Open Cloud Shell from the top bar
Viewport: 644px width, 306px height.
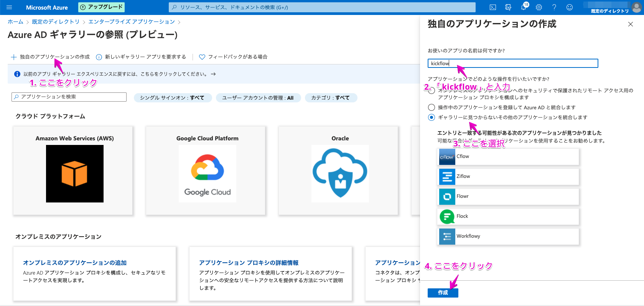click(x=493, y=7)
